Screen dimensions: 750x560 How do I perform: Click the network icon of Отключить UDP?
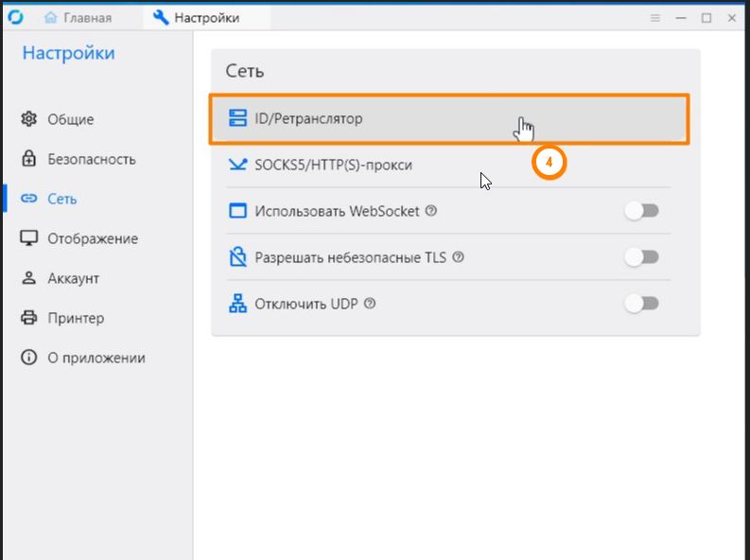[237, 304]
